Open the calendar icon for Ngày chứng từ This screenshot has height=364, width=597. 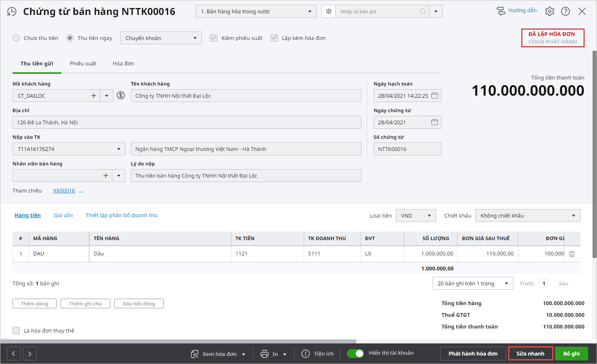tap(435, 122)
